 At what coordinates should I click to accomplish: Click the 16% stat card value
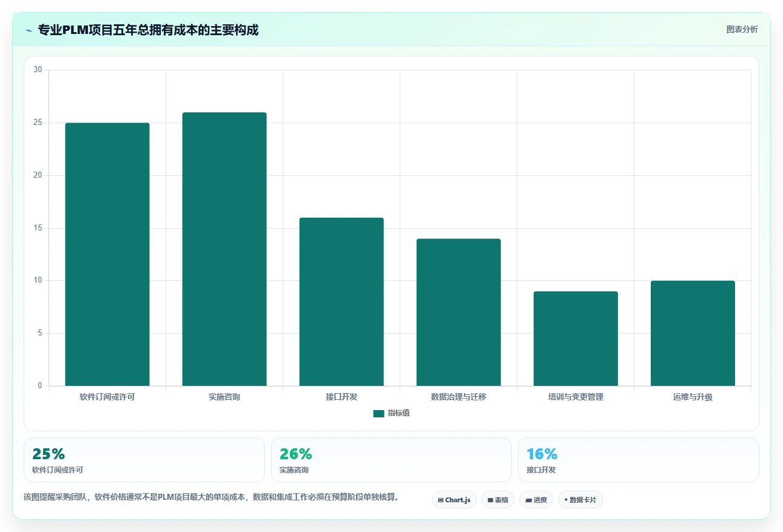[542, 454]
